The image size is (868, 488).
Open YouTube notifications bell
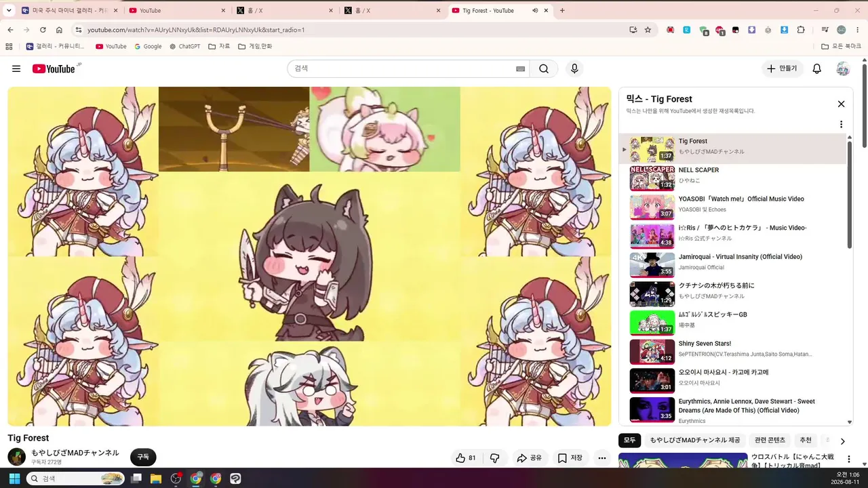click(x=817, y=68)
